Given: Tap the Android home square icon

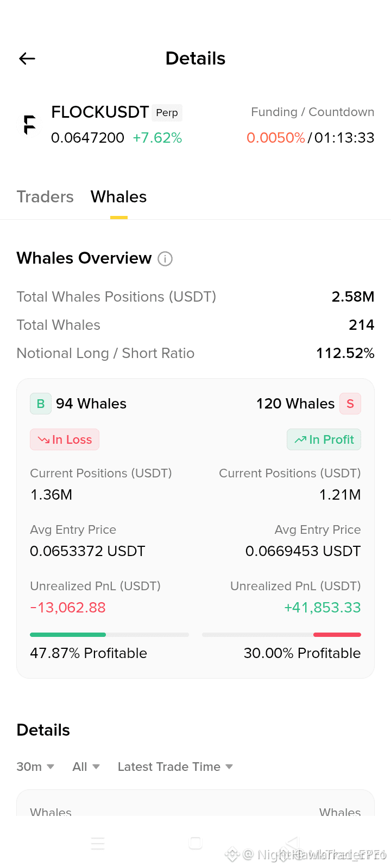Looking at the screenshot, I should 195,843.
